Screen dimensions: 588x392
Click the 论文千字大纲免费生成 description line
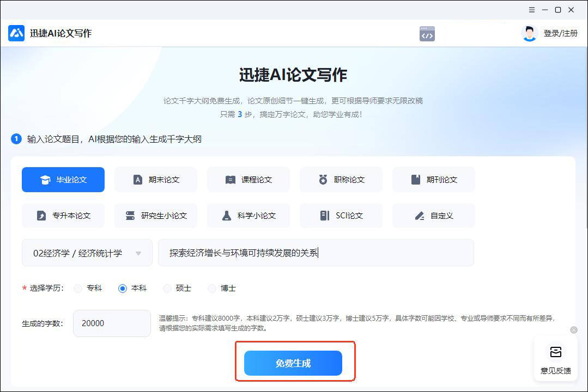click(293, 101)
